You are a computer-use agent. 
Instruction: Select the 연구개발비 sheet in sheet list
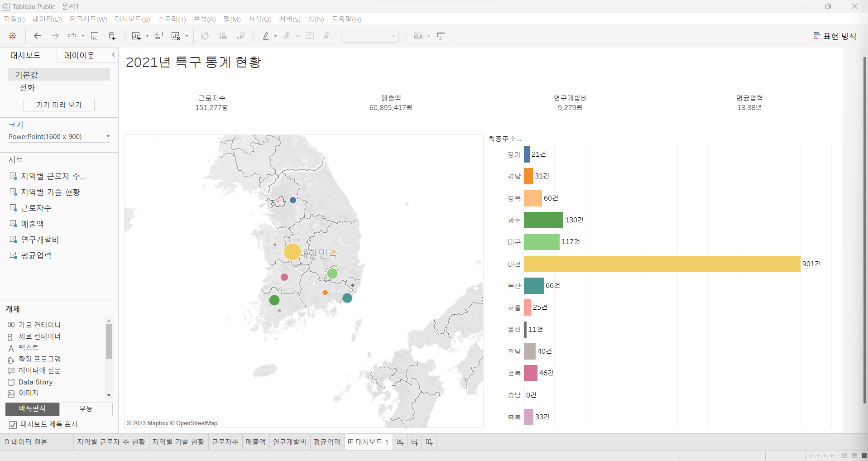[x=40, y=240]
